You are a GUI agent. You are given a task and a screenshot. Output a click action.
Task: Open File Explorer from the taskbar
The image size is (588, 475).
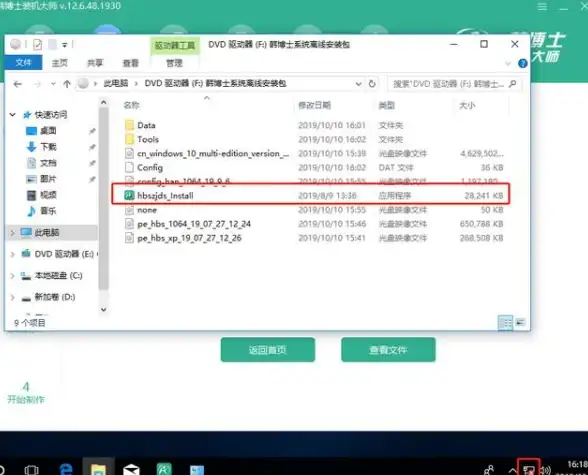tap(98, 469)
